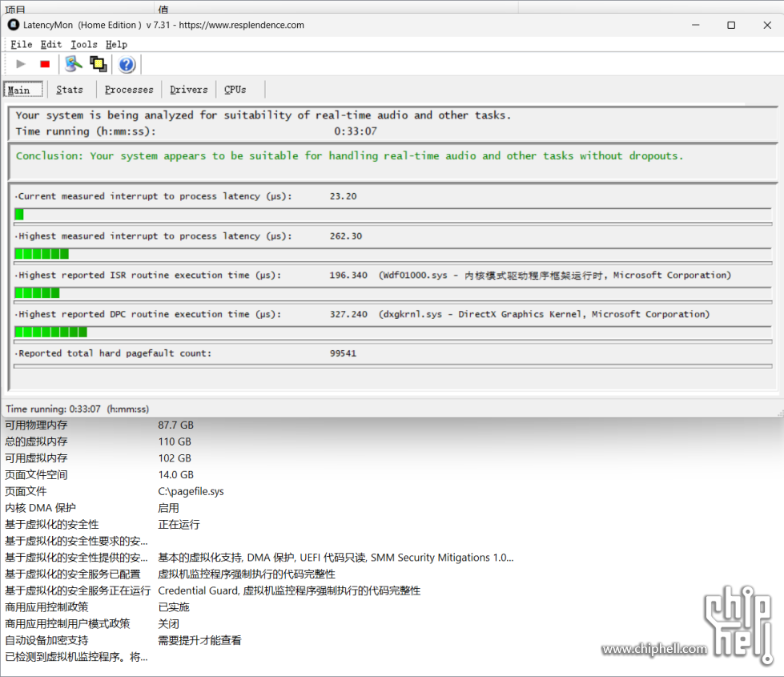This screenshot has height=677, width=784.
Task: Maximize the LatencyMon window
Action: [x=730, y=25]
